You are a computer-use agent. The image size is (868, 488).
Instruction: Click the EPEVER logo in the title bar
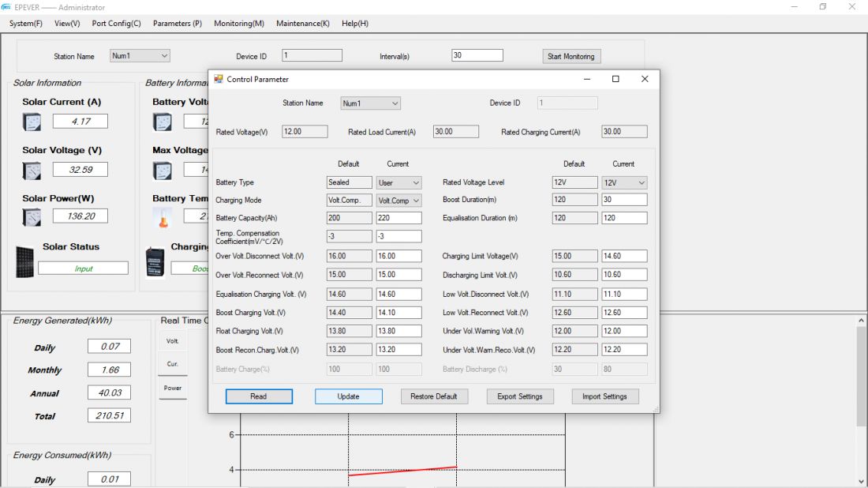click(6, 7)
